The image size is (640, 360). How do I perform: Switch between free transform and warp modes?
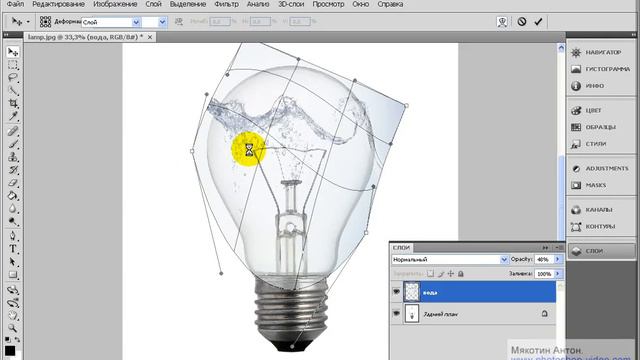pyautogui.click(x=502, y=22)
